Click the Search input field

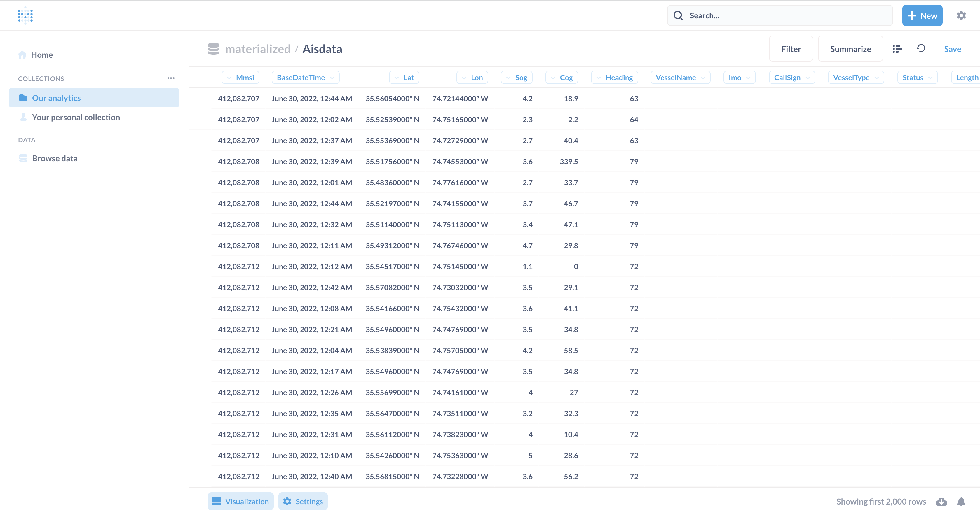tap(784, 15)
